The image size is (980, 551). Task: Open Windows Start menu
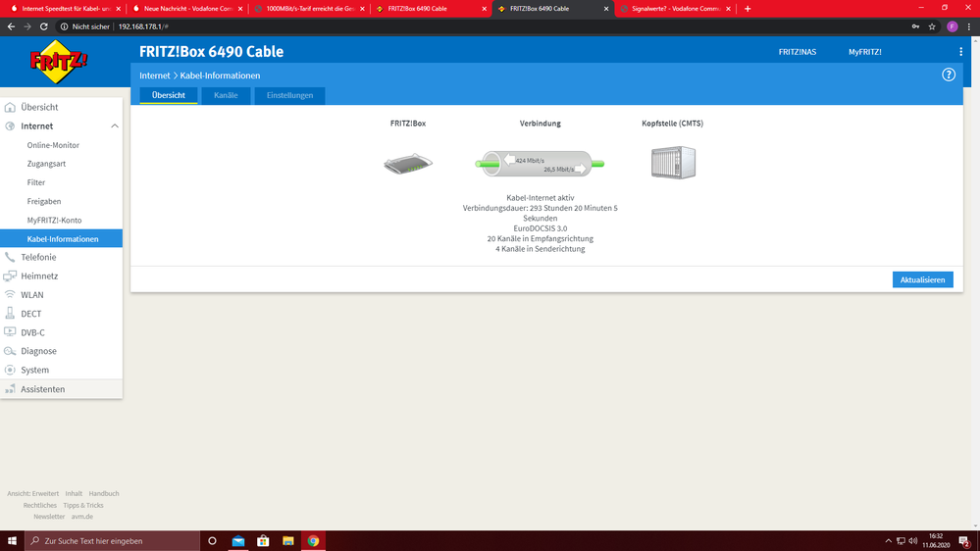12,541
